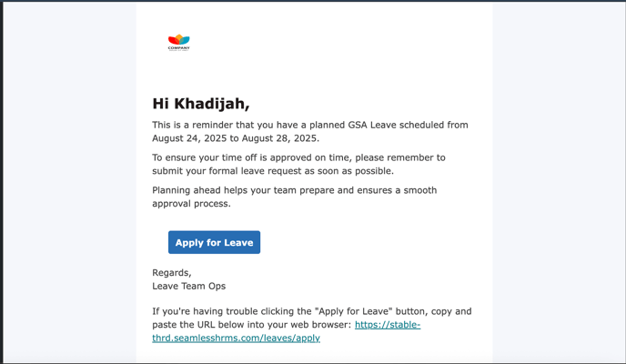Image resolution: width=626 pixels, height=364 pixels.
Task: Click the "Leave Team Ops" signature
Action: coord(189,286)
